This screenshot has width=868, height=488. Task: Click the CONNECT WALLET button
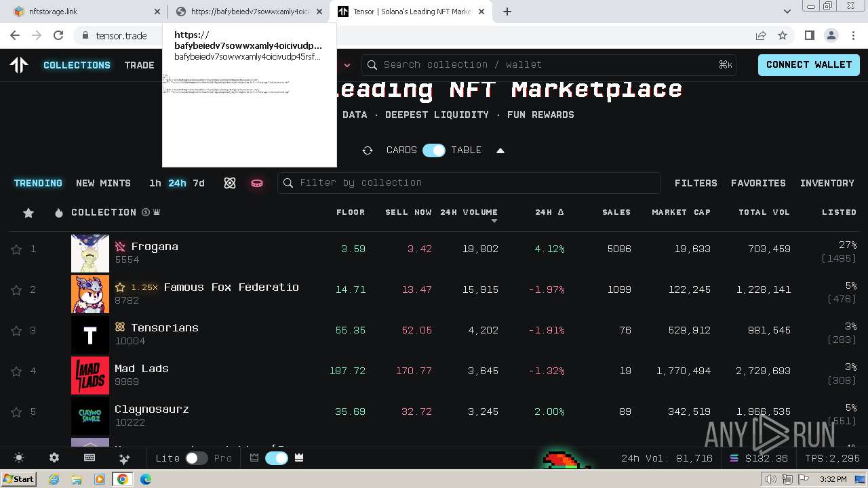809,65
